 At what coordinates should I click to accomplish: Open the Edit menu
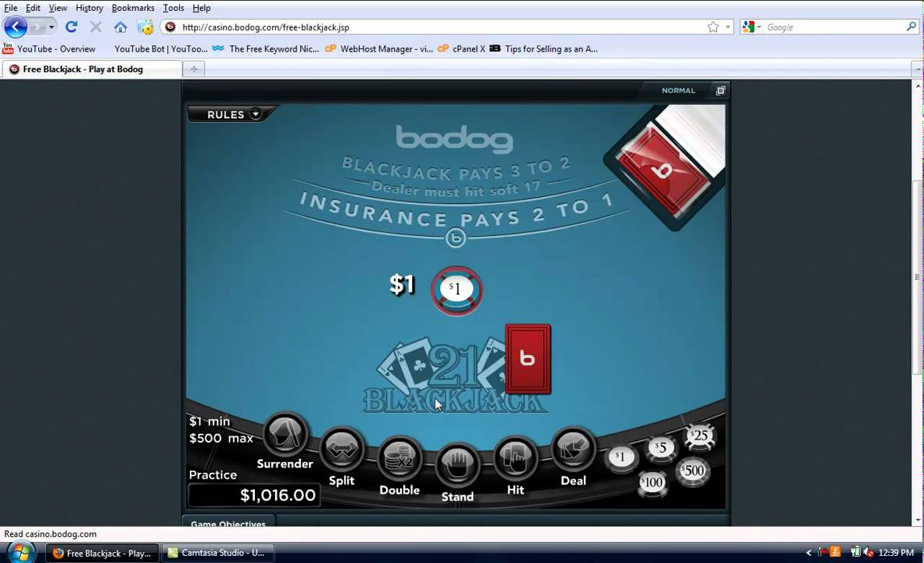tap(33, 8)
